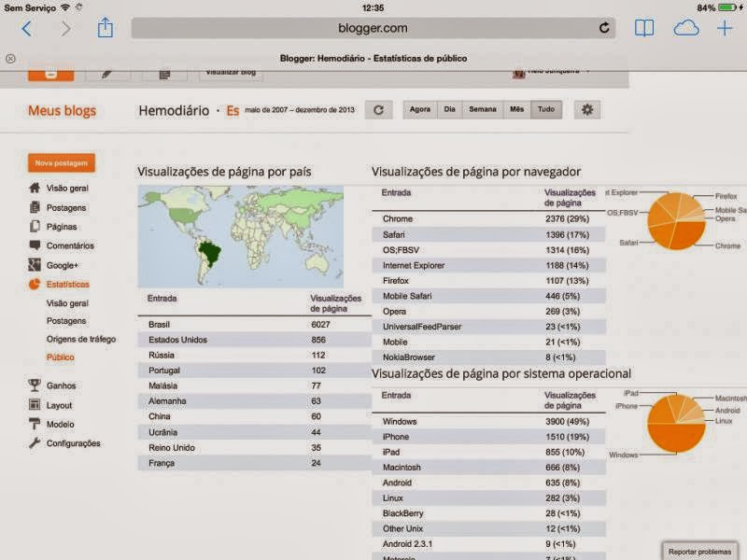Click the posts list icon in top bar
The width and height of the screenshot is (747, 560).
coord(165,74)
